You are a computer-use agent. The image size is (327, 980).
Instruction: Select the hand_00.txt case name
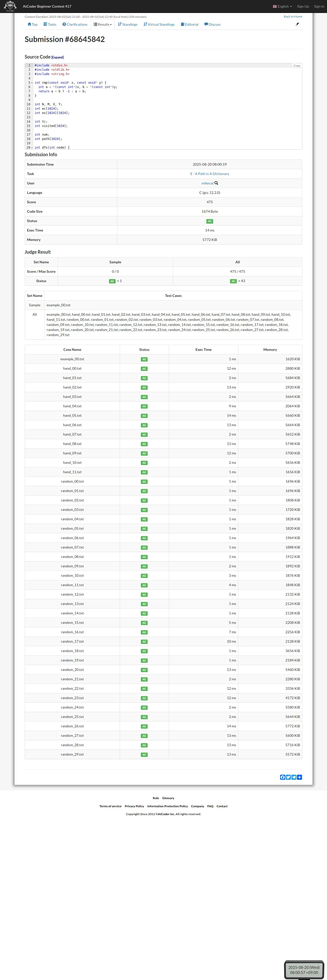72,369
